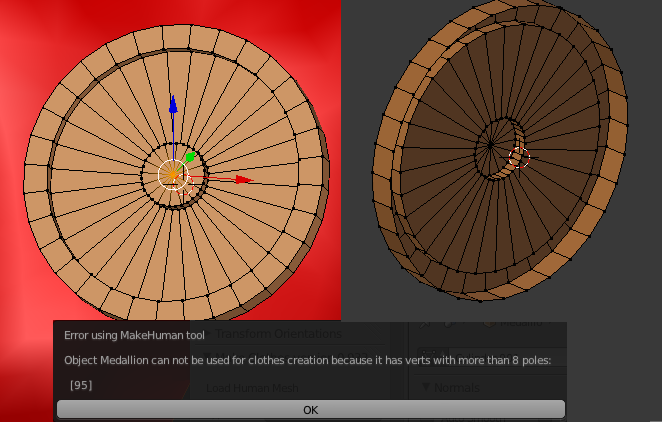Select top outer rim face of left medallion
The image size is (662, 422).
[x=174, y=38]
